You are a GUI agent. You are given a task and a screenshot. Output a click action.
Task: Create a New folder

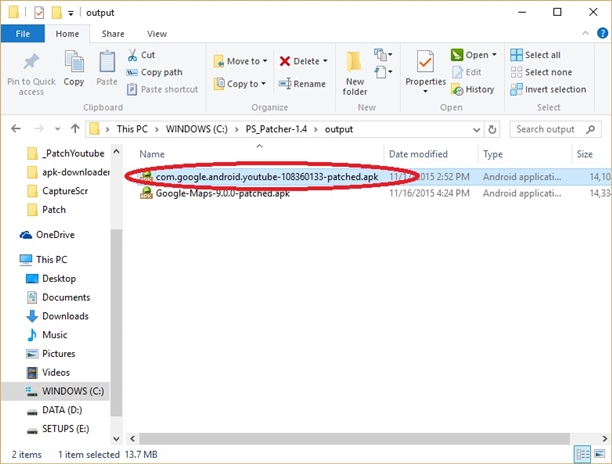coord(354,73)
